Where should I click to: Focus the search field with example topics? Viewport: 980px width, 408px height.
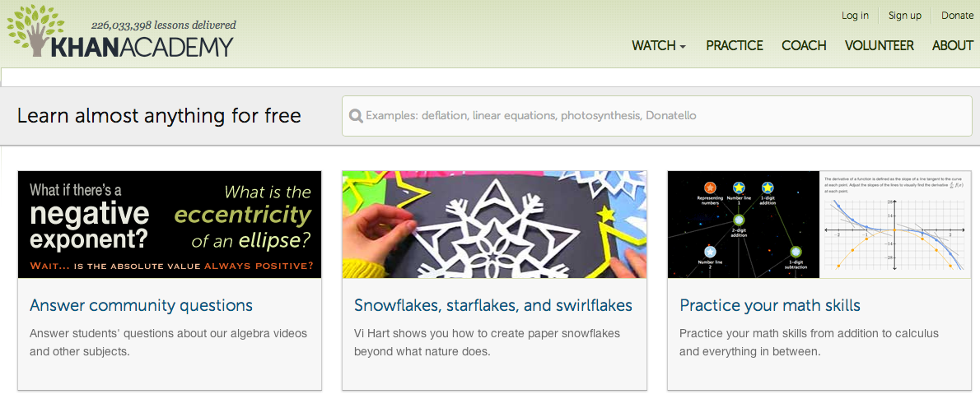[657, 116]
